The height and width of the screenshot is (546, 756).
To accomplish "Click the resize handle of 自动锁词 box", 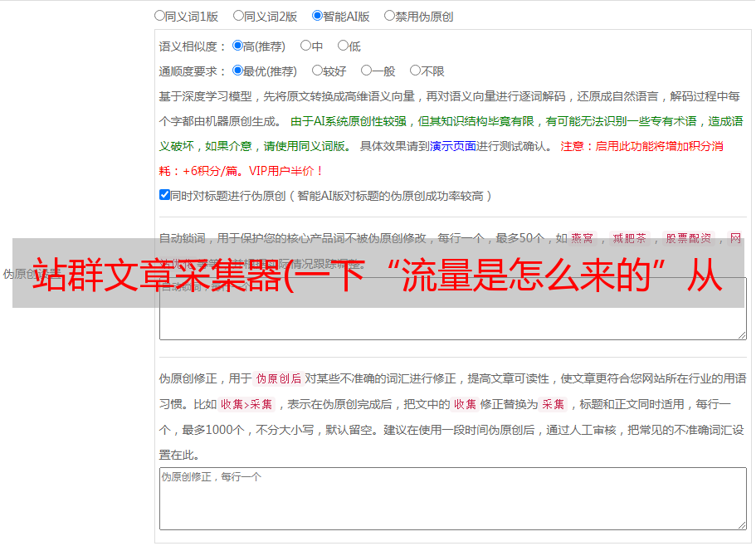I will pyautogui.click(x=742, y=335).
